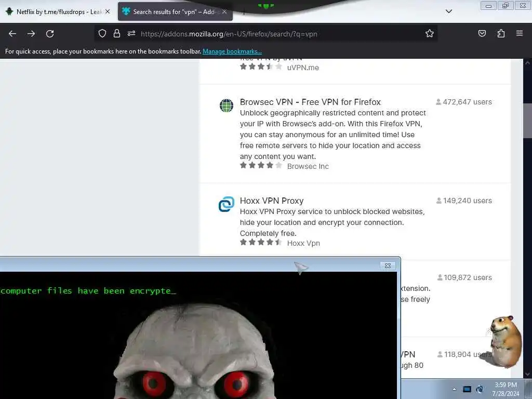Viewport: 532px width, 399px height.
Task: Minimize the Firefox window
Action: click(488, 6)
